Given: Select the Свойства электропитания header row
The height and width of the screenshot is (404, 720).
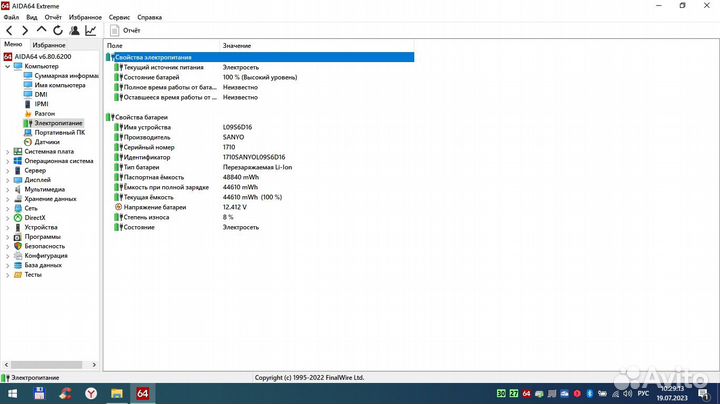Looking at the screenshot, I should tap(260, 57).
